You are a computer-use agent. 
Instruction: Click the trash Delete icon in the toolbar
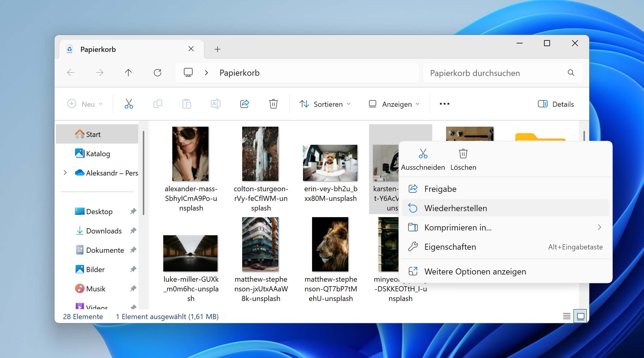click(273, 104)
